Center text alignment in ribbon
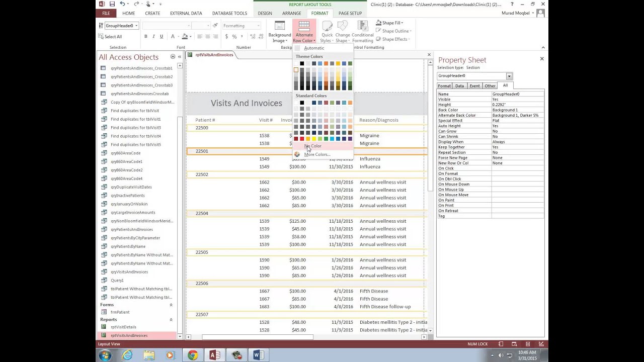The image size is (644, 362). 208,37
